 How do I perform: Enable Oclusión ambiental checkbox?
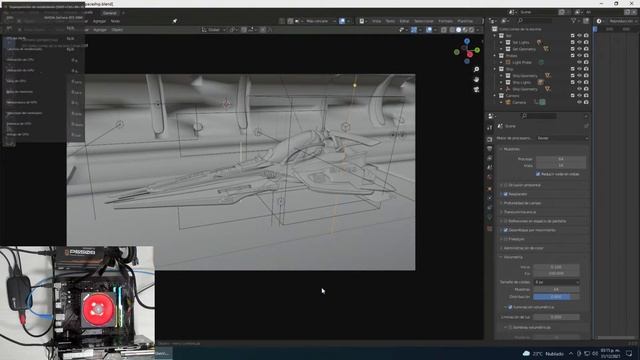coord(506,185)
